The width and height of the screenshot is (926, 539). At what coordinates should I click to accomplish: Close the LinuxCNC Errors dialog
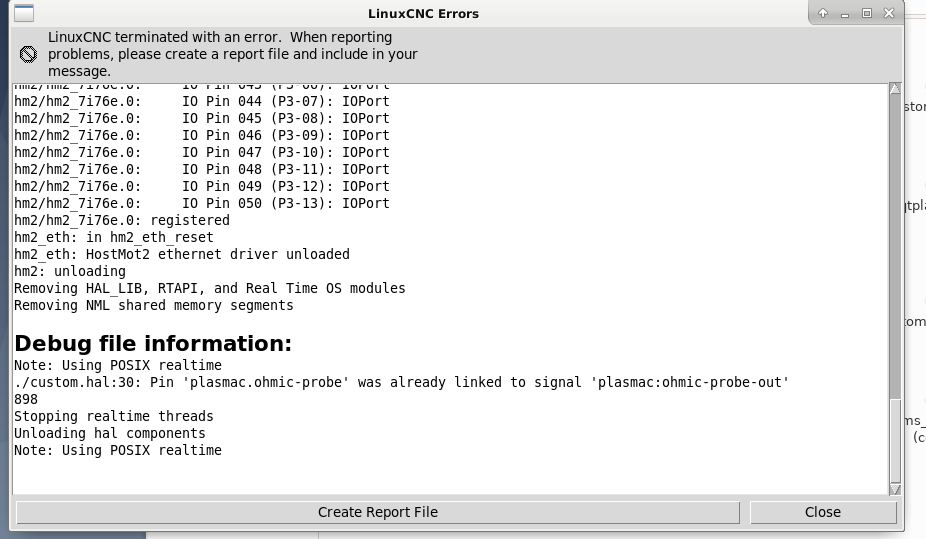click(x=823, y=512)
